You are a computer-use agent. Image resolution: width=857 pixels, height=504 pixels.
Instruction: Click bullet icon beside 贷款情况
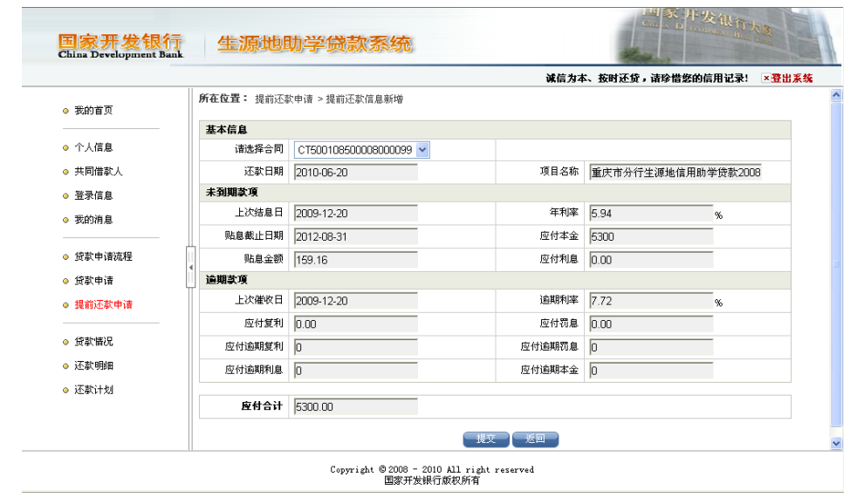pos(65,343)
